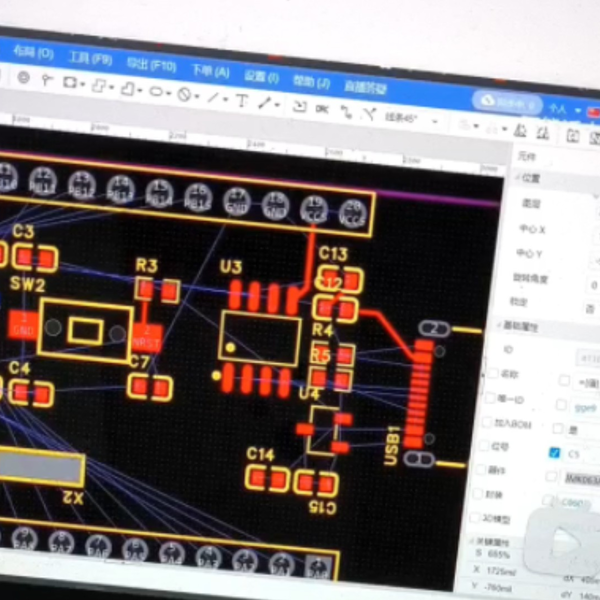This screenshot has width=600, height=600.
Task: Click the R3 designator label
Action: coord(147,266)
